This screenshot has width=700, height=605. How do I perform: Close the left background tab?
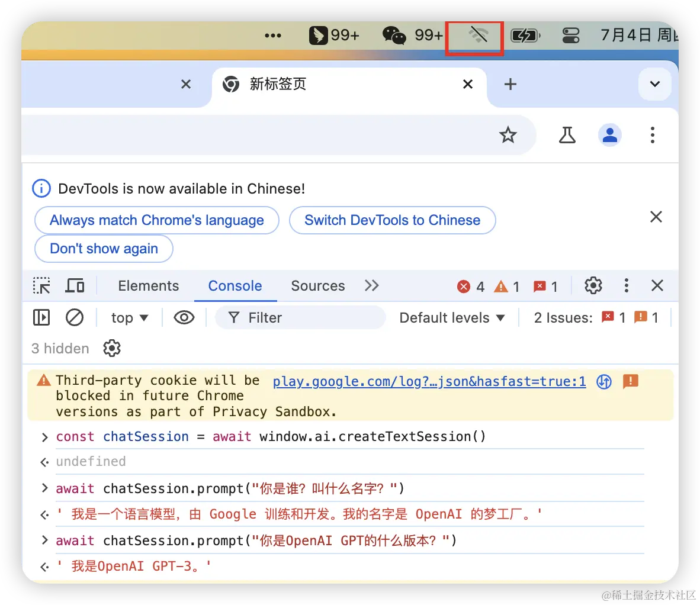186,84
